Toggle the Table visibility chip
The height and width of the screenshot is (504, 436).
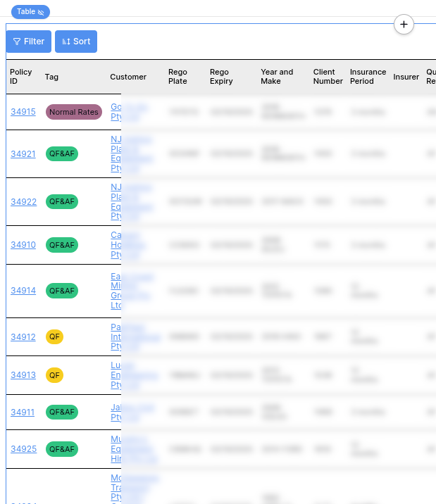tap(30, 12)
